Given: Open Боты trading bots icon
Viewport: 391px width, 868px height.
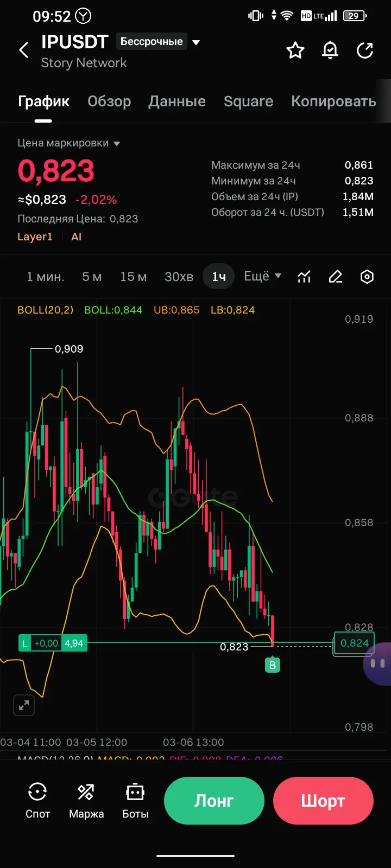Looking at the screenshot, I should [x=135, y=800].
